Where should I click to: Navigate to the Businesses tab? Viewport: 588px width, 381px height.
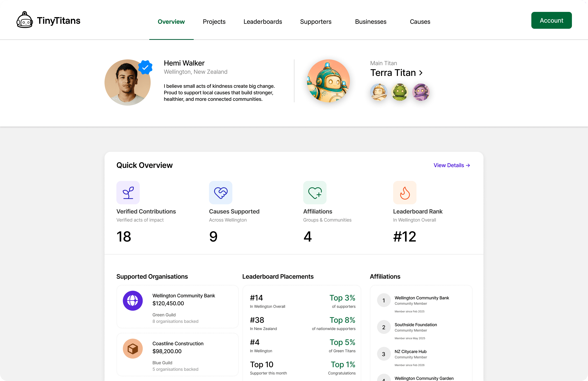click(x=371, y=21)
